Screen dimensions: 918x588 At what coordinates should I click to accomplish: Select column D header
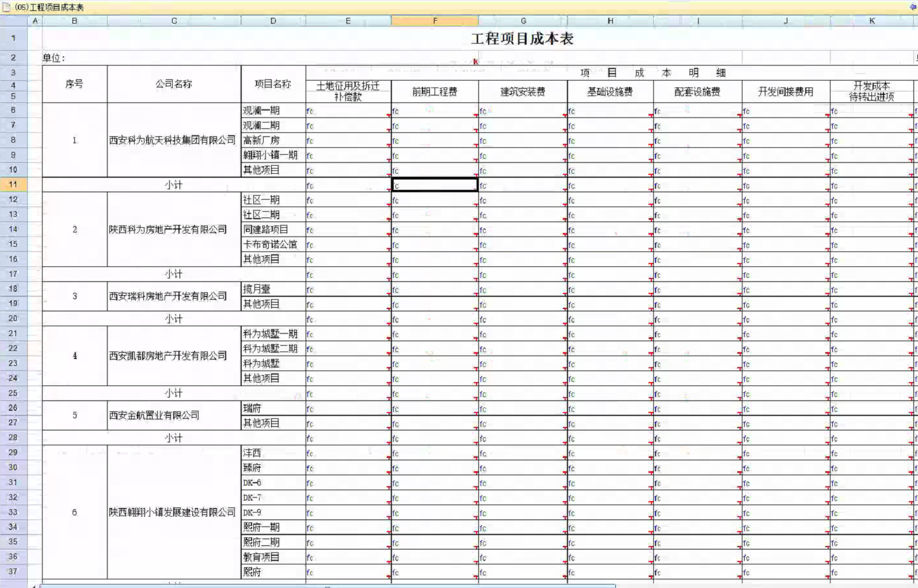pos(273,21)
